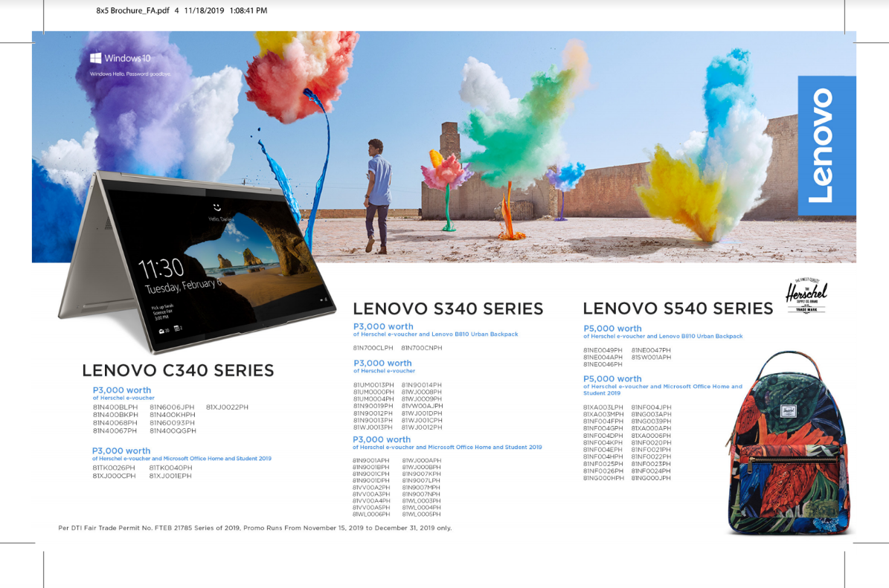Click the 81NE0049PH model code
Image resolution: width=889 pixels, height=588 pixels.
click(x=603, y=350)
